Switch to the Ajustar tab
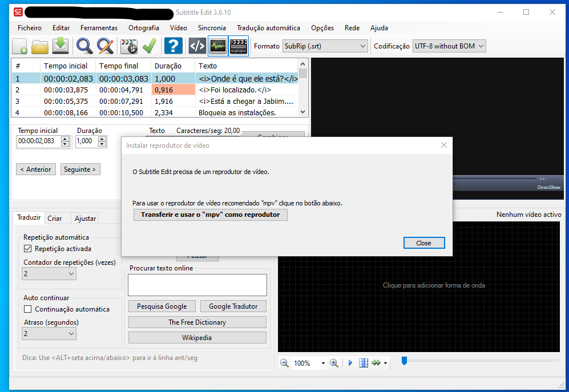569x392 pixels. (x=85, y=219)
